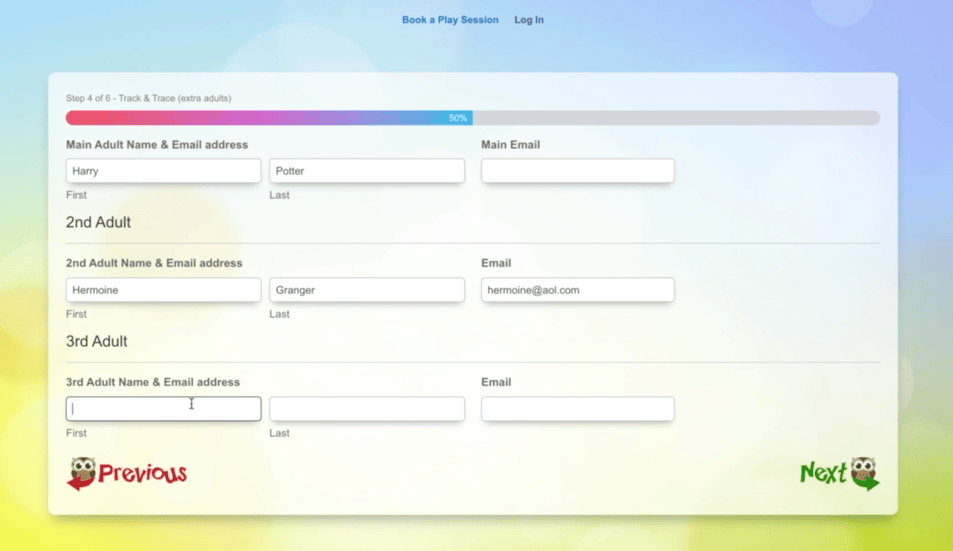Click the 3rd Adult Name & Email address label

pyautogui.click(x=153, y=382)
